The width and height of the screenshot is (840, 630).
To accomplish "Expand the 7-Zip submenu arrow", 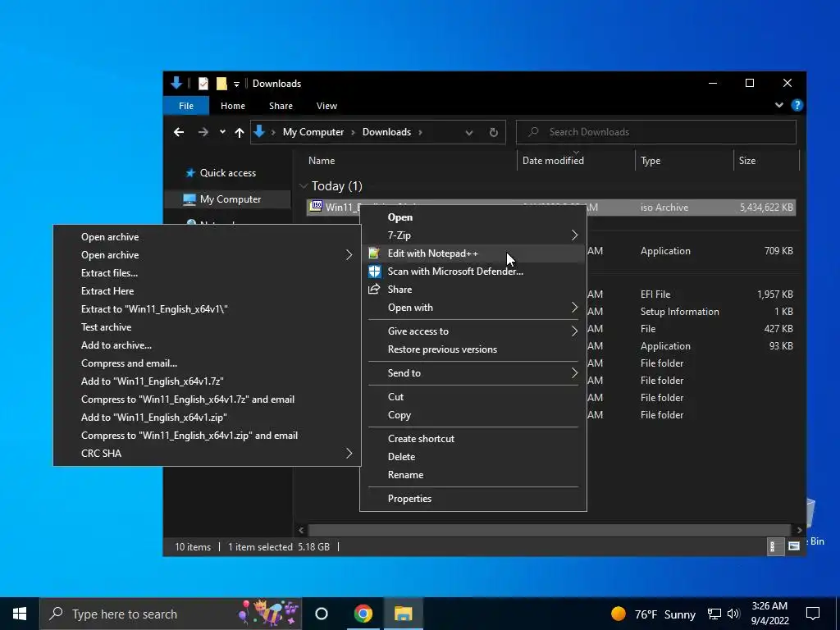I will [x=574, y=235].
